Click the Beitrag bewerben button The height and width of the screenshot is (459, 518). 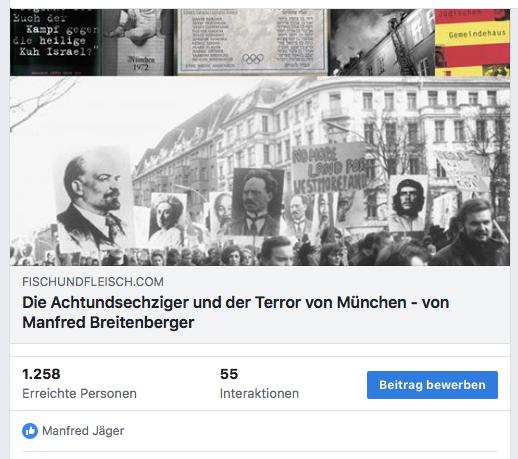[x=432, y=385]
